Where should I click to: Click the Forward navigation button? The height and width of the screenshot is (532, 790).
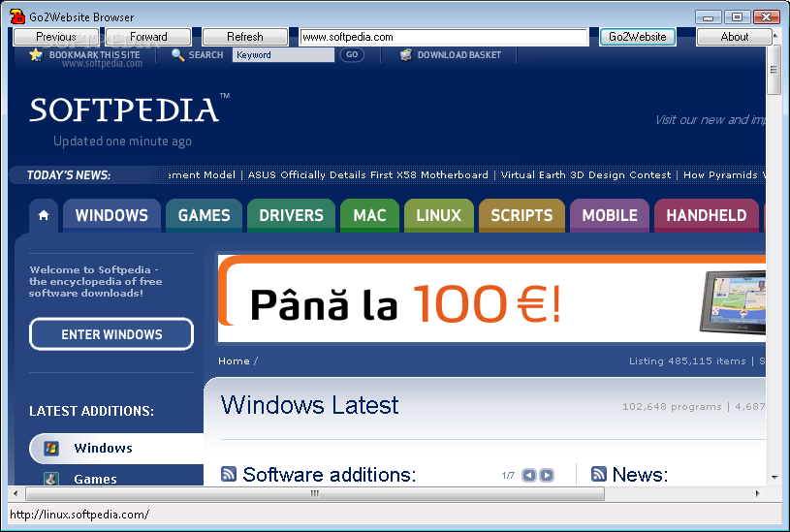point(148,37)
